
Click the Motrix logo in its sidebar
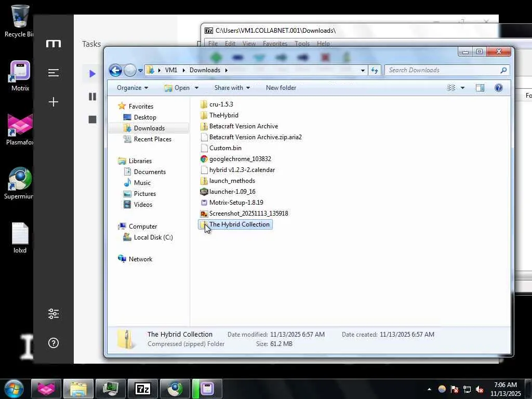(x=54, y=44)
